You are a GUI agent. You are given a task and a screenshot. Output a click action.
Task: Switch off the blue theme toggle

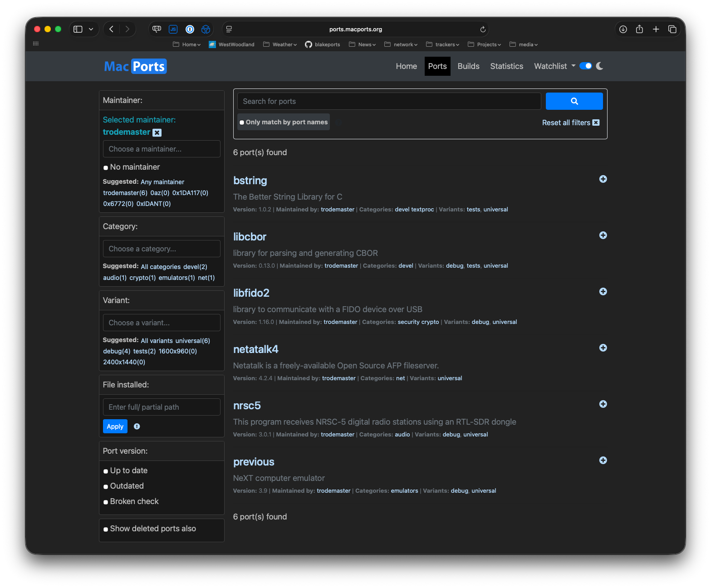pyautogui.click(x=585, y=66)
